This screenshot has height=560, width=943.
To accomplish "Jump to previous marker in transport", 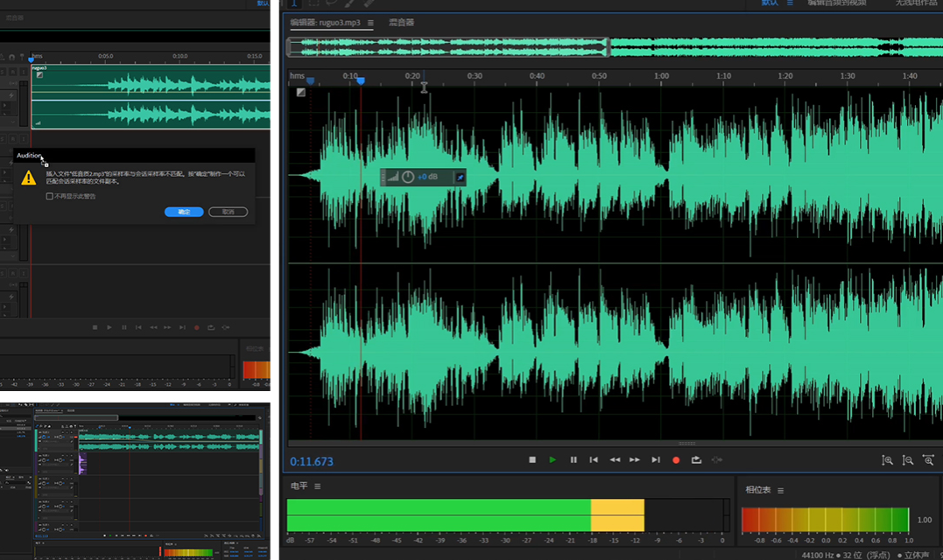I will click(594, 460).
